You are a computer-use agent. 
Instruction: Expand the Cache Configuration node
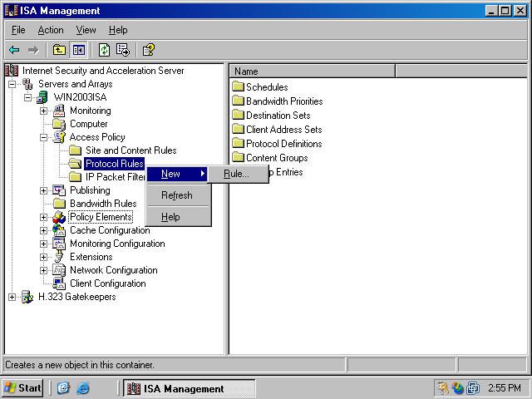pos(43,231)
